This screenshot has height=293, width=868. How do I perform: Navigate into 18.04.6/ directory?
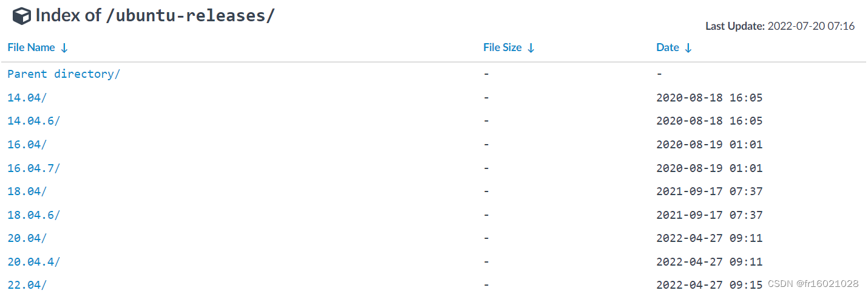tap(33, 215)
